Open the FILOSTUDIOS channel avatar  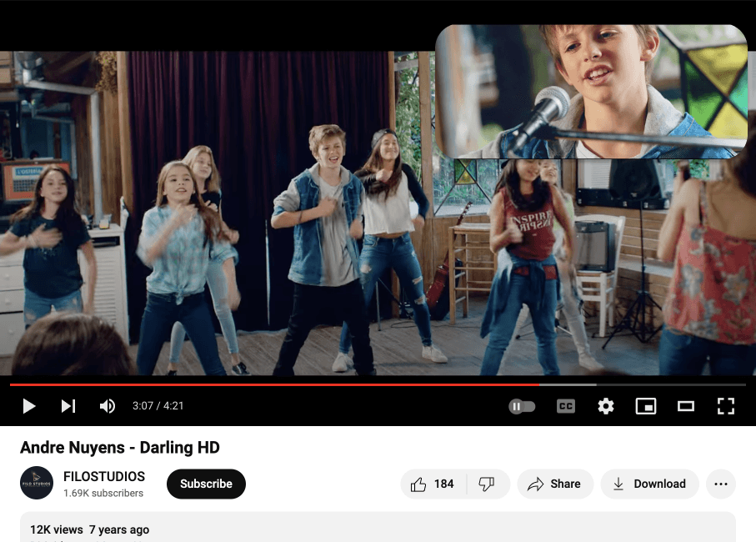[x=37, y=484]
